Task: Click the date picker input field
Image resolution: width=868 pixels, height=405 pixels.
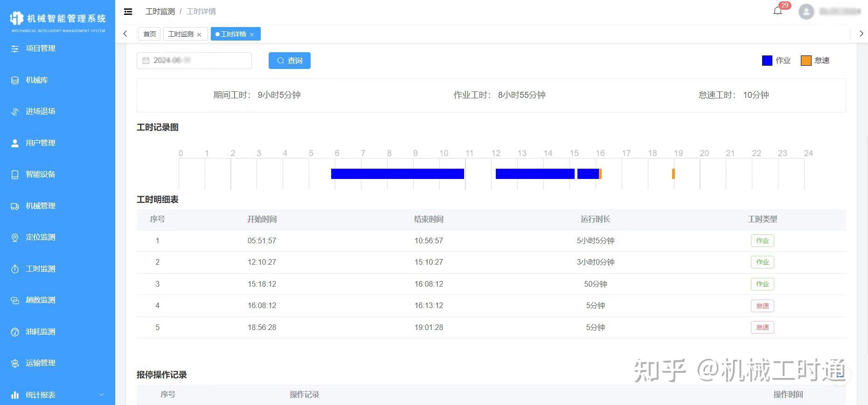Action: (x=194, y=61)
